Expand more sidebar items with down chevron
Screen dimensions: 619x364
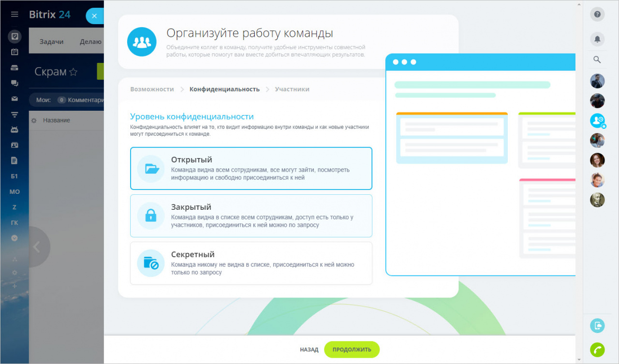[15, 238]
